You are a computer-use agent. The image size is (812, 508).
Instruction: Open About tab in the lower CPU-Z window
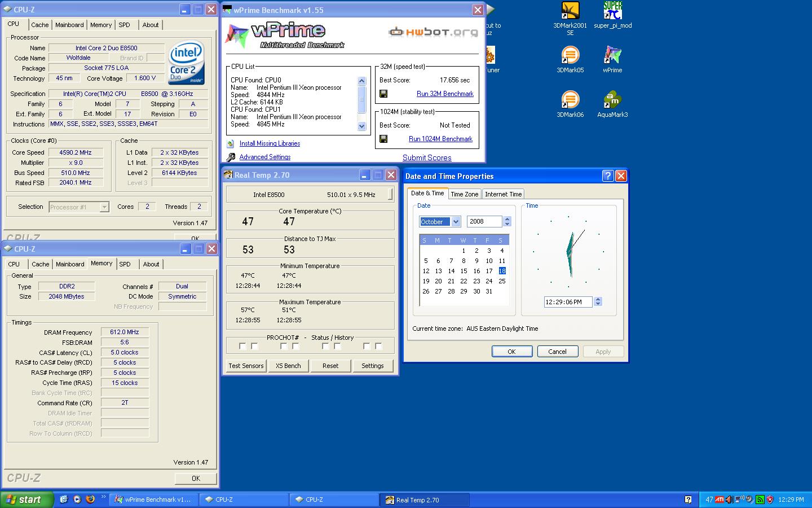click(151, 264)
